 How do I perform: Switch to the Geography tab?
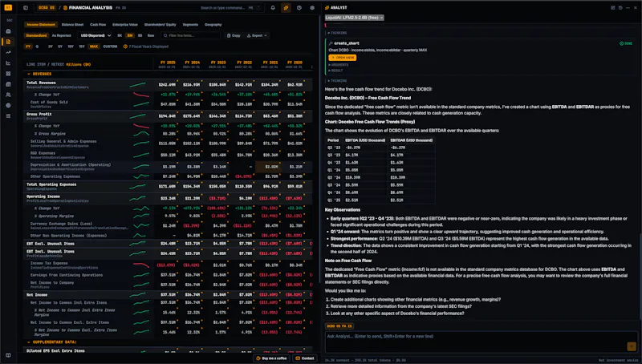(x=213, y=25)
